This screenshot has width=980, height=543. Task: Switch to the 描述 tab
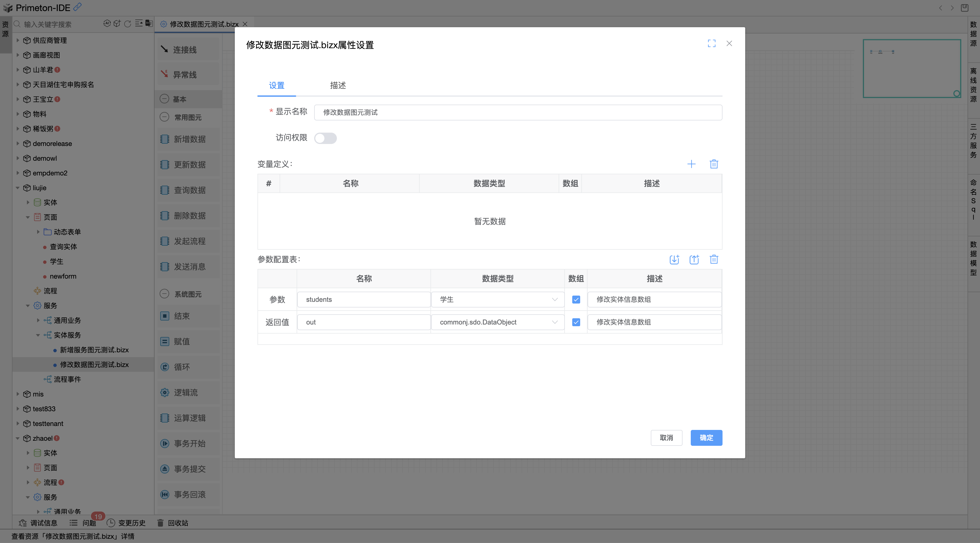[337, 86]
